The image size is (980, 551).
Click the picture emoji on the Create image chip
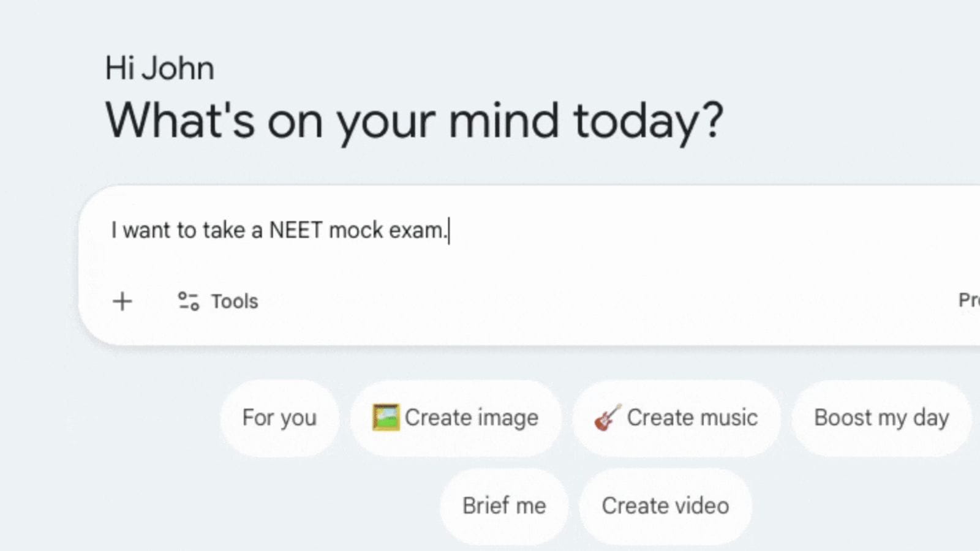387,417
